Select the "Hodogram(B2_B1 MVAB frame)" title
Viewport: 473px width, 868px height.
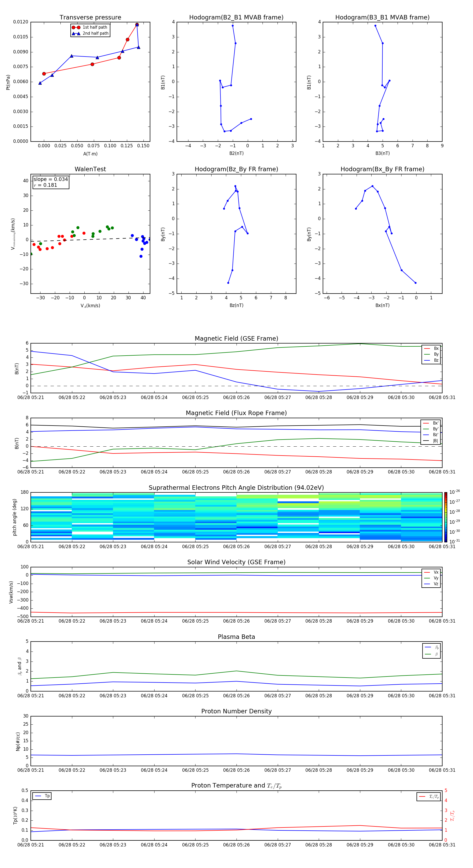click(x=236, y=18)
